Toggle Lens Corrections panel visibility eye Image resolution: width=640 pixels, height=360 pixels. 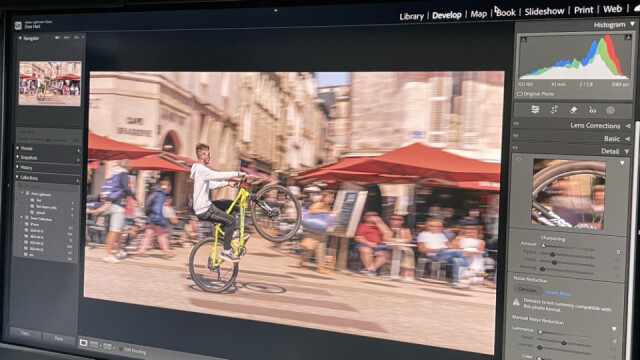(516, 124)
